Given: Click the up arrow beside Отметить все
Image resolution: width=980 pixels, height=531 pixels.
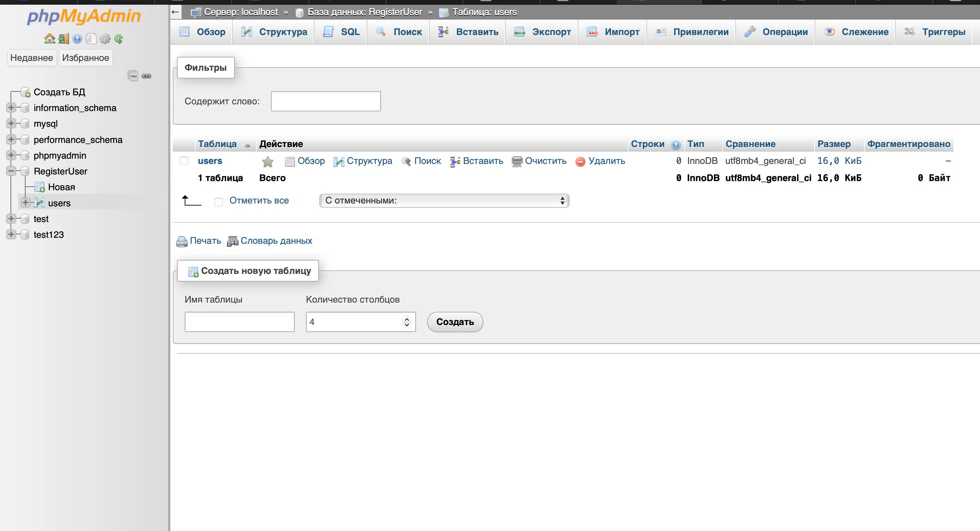Looking at the screenshot, I should click(191, 200).
